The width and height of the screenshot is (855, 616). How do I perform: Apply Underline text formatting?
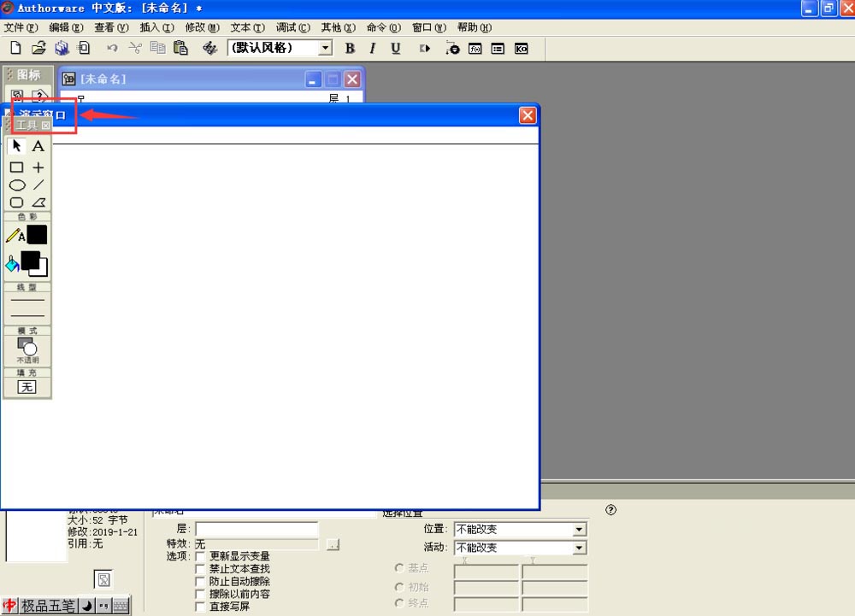point(396,49)
